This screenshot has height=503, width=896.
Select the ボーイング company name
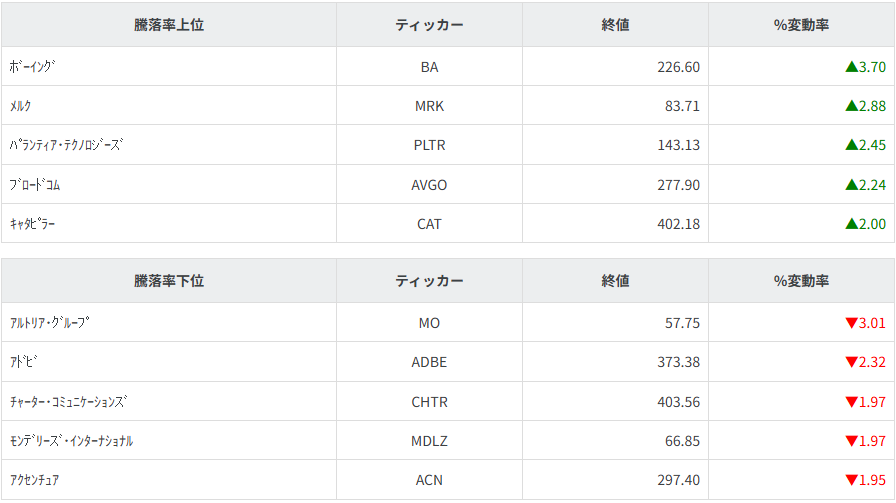[x=32, y=67]
